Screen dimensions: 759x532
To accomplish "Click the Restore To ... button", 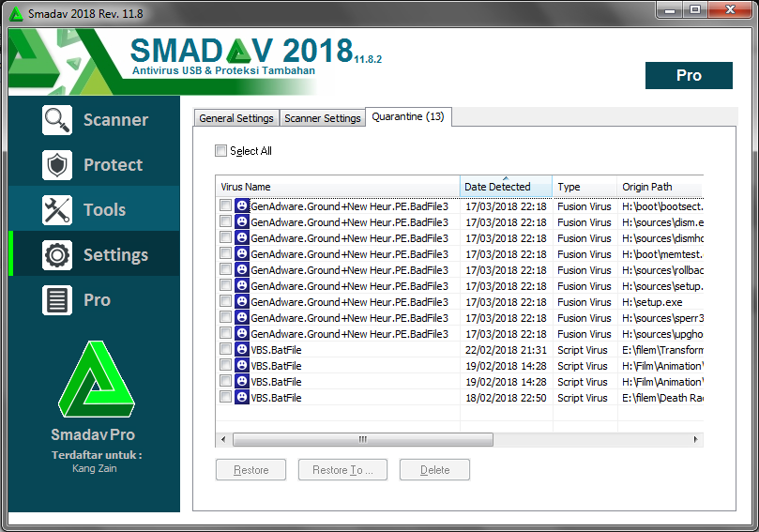I will coord(342,469).
